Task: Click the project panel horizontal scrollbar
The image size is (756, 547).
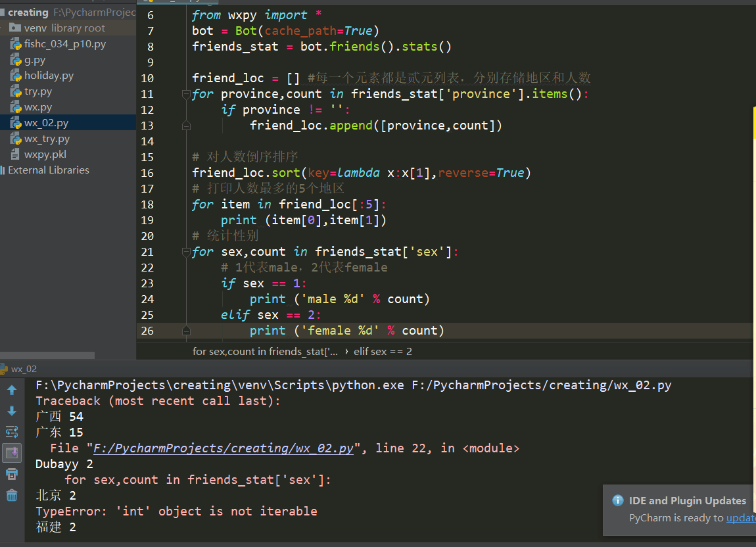Action: 47,356
